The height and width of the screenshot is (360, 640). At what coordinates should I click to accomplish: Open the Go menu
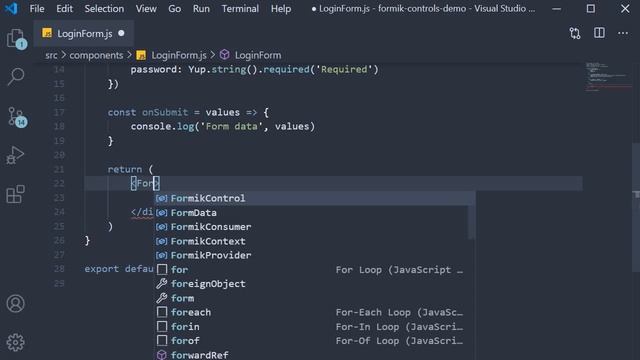coord(174,9)
